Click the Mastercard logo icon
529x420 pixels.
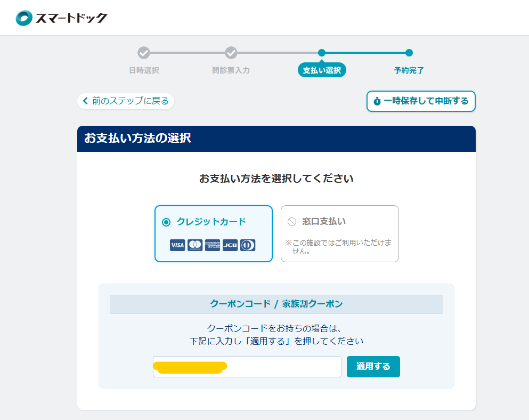pyautogui.click(x=195, y=245)
